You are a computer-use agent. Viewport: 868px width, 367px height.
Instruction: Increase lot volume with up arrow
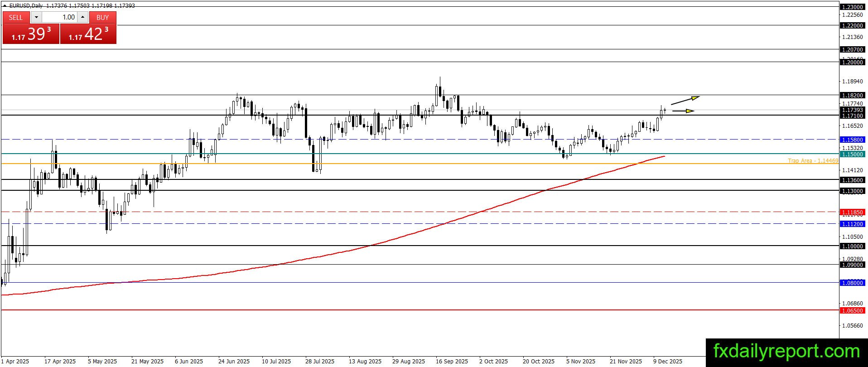[x=82, y=17]
